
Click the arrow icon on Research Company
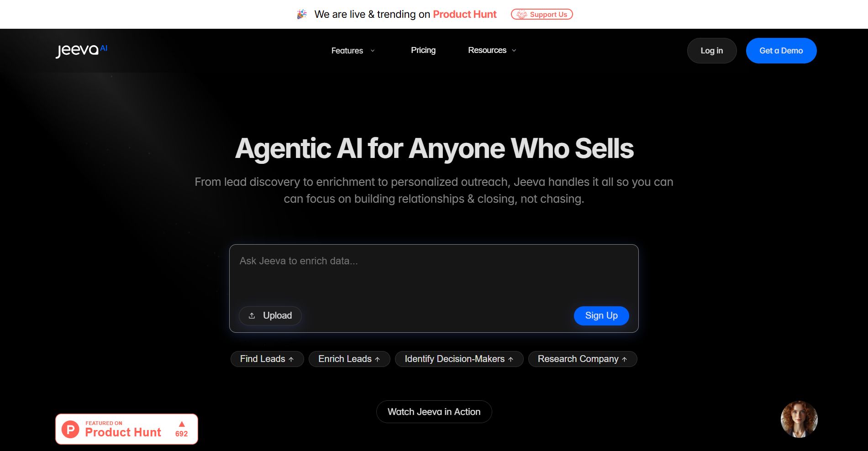pos(625,360)
